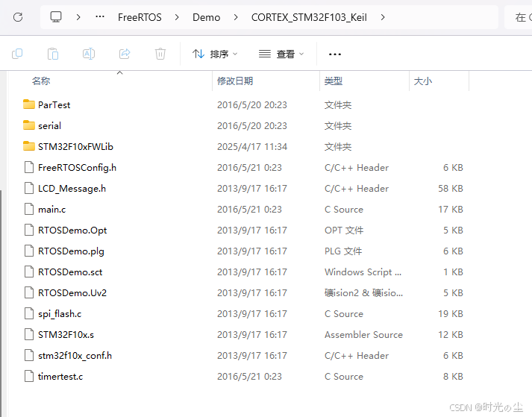This screenshot has height=417, width=532.
Task: Click the Refresh button in address bar
Action: point(18,17)
